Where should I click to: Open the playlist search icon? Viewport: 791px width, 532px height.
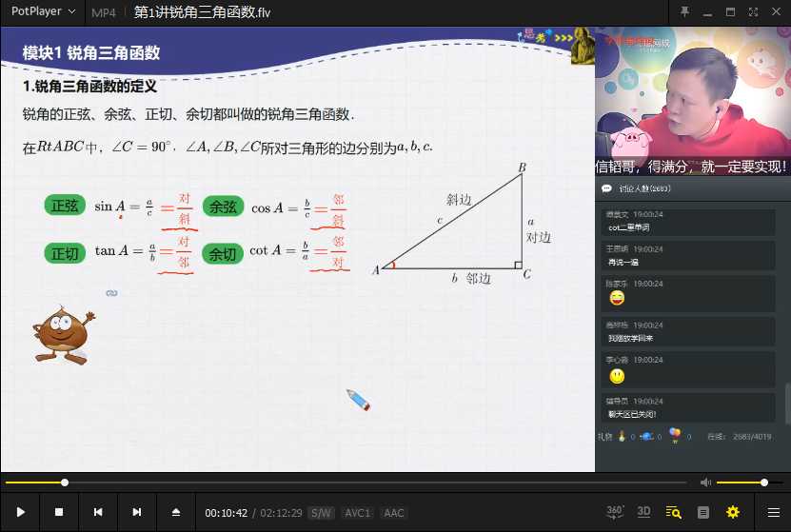(674, 512)
